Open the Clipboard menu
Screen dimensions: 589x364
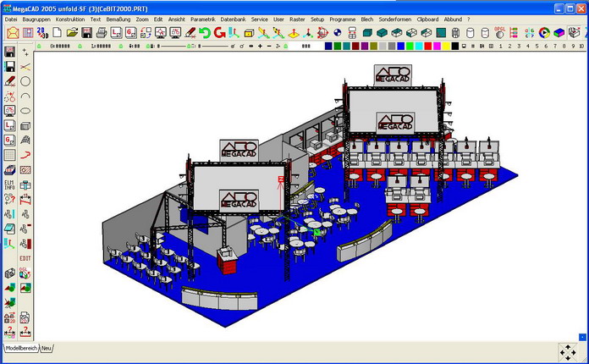[427, 19]
